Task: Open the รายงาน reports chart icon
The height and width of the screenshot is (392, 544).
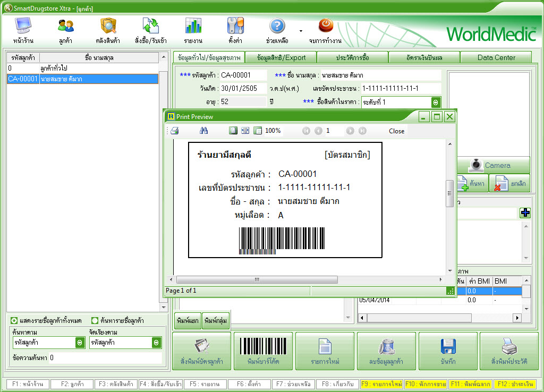Action: pos(193,25)
